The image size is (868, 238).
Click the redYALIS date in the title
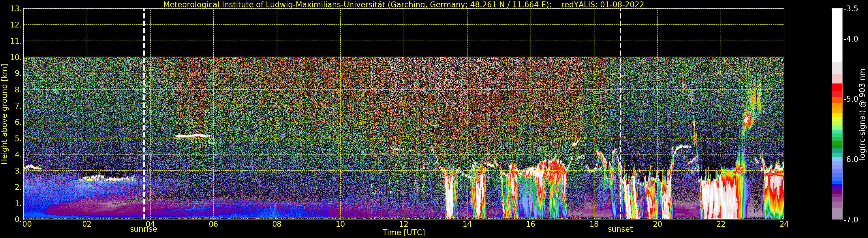coord(602,5)
